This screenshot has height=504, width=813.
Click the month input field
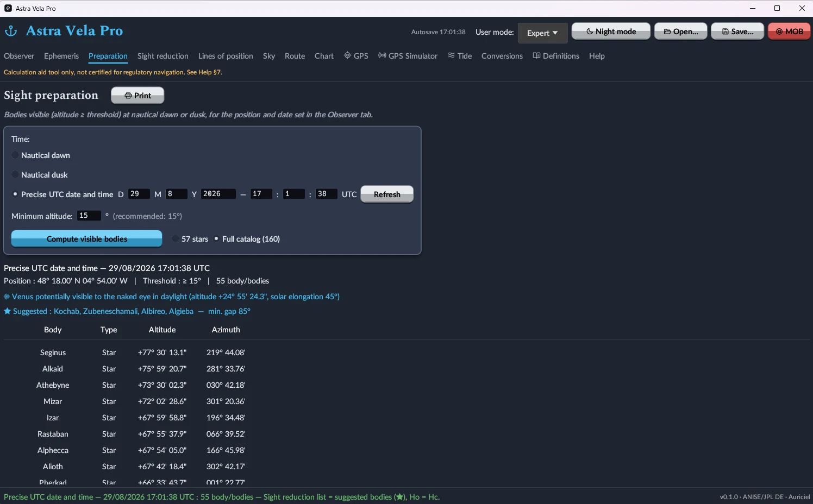pyautogui.click(x=176, y=194)
